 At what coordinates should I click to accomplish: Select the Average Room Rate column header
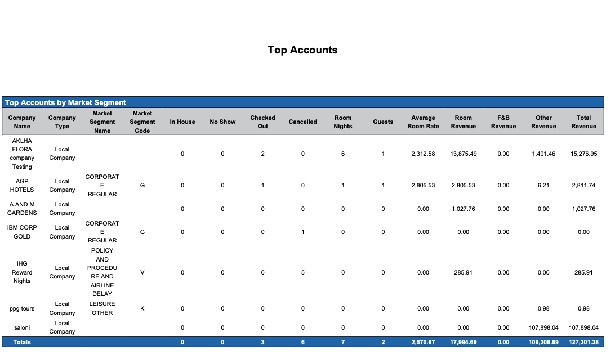pyautogui.click(x=423, y=122)
